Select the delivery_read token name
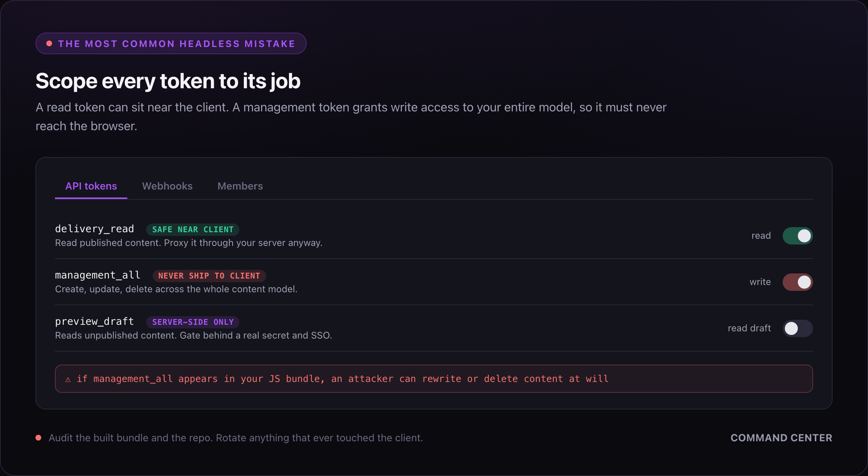This screenshot has width=868, height=476. click(x=94, y=229)
